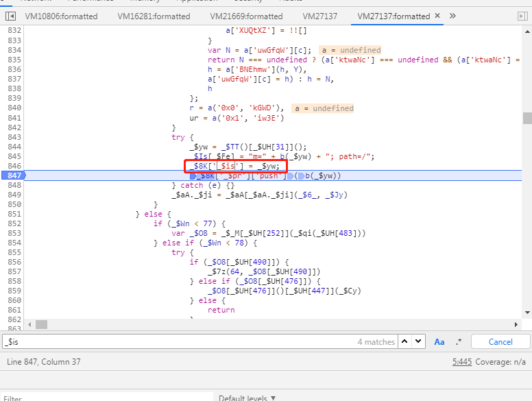Cancel the search bar
This screenshot has width=532, height=401.
pyautogui.click(x=500, y=341)
